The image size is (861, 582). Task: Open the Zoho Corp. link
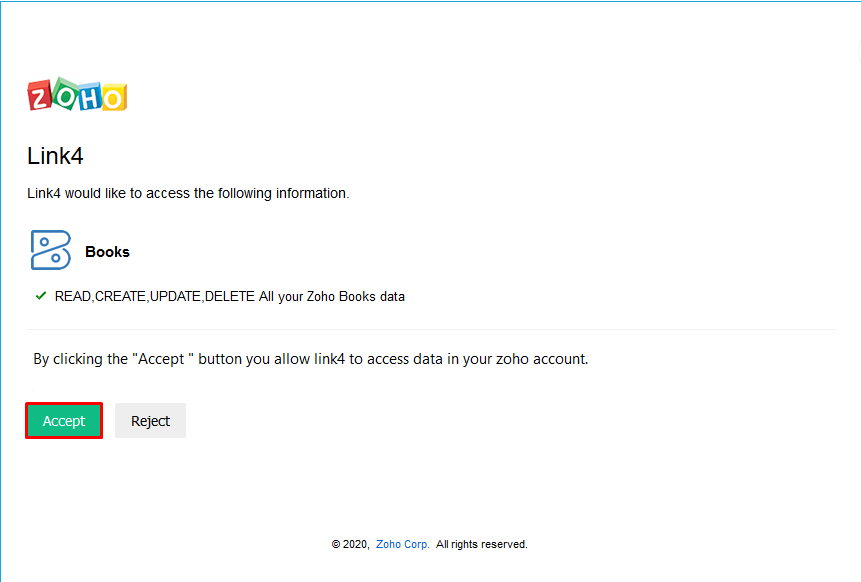click(402, 544)
